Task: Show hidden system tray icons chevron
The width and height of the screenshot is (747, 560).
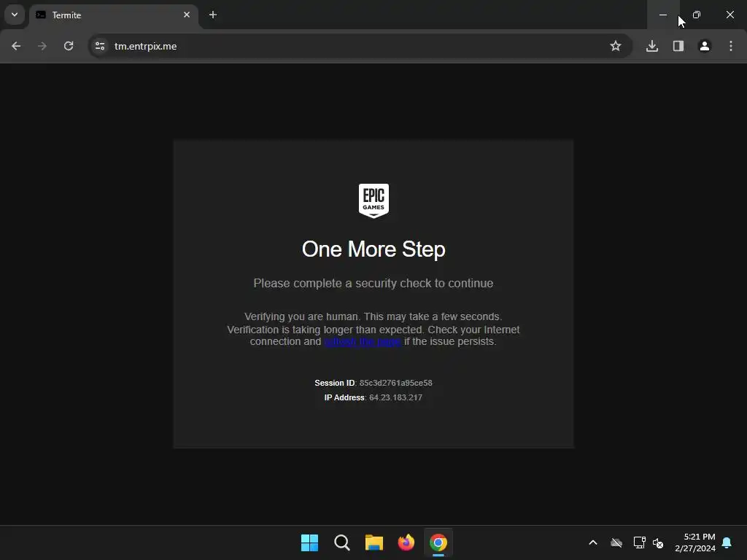Action: 593,542
